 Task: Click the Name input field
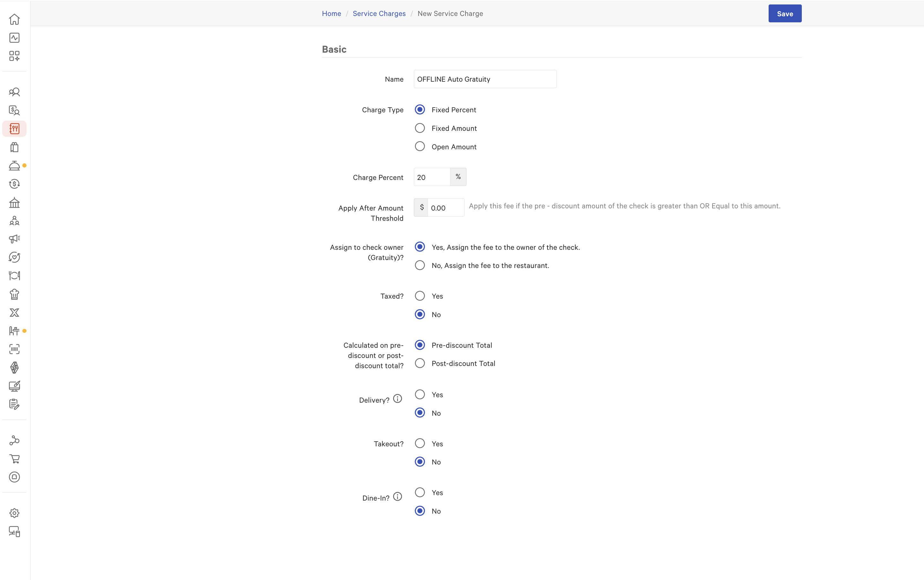485,79
